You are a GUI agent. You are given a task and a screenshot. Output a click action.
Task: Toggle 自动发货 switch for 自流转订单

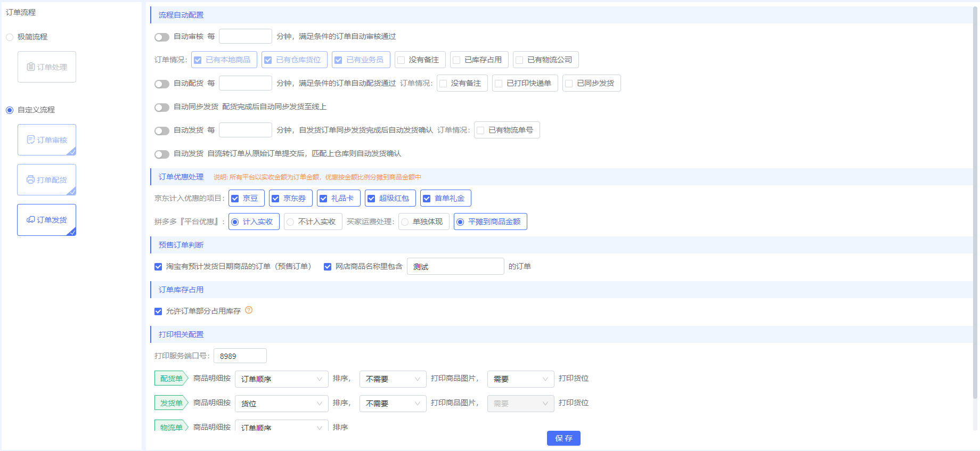coord(162,154)
